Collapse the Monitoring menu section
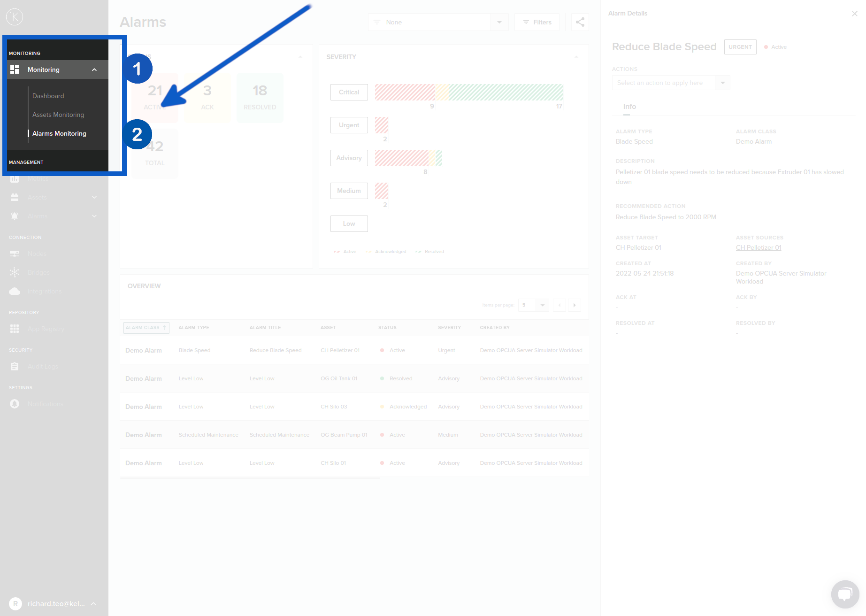The width and height of the screenshot is (866, 616). pyautogui.click(x=94, y=69)
